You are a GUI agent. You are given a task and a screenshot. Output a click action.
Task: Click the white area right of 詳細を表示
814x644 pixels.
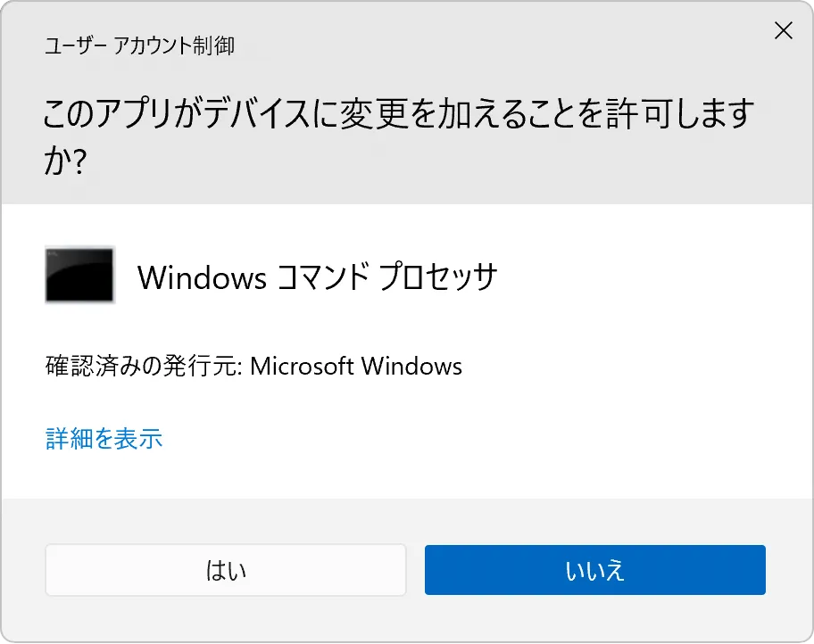pyautogui.click(x=446, y=438)
